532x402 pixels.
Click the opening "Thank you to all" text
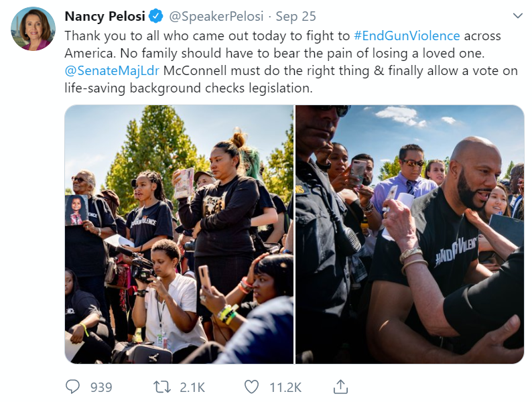click(x=111, y=36)
